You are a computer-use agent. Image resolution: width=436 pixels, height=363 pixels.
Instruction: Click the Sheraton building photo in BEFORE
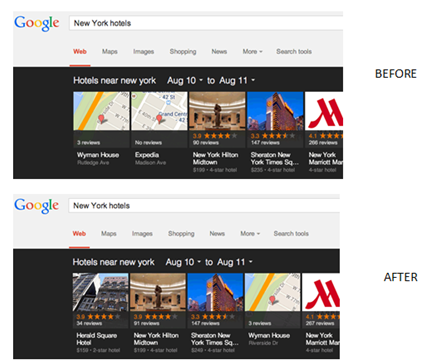[275, 111]
